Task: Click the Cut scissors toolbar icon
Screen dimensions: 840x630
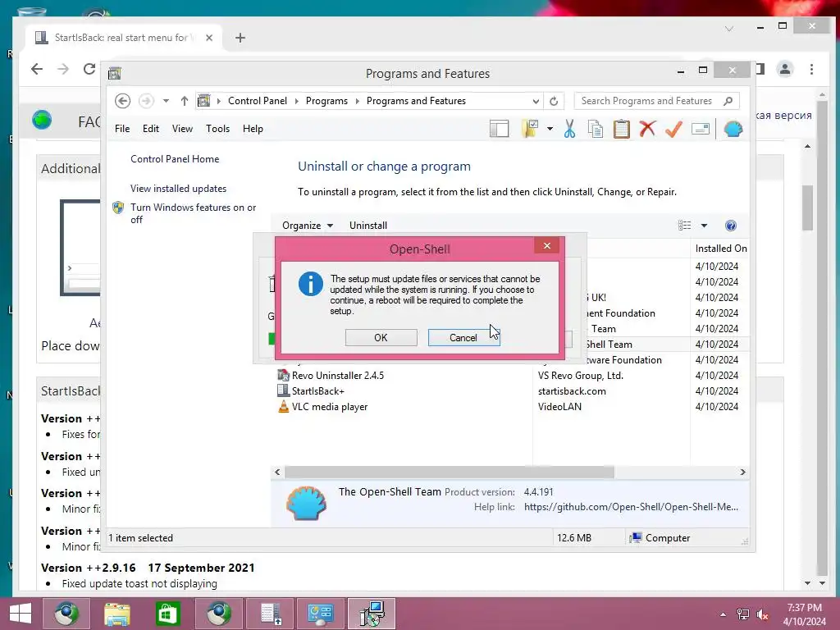Action: 569,129
